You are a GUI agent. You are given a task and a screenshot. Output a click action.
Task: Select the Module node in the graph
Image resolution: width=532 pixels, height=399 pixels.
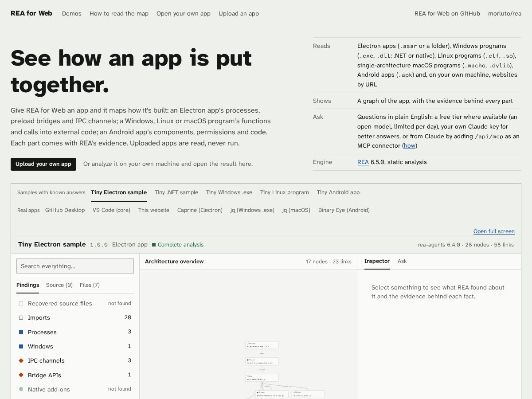[309, 394]
